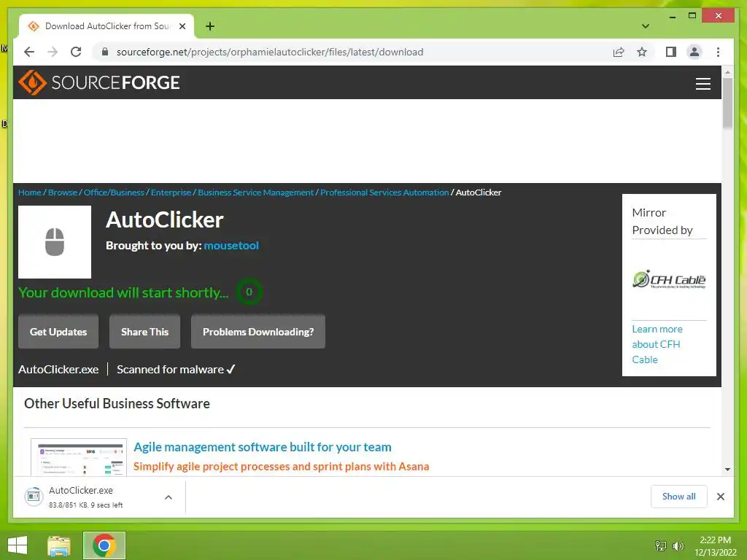
Task: Share this page from the address bar
Action: (x=619, y=52)
